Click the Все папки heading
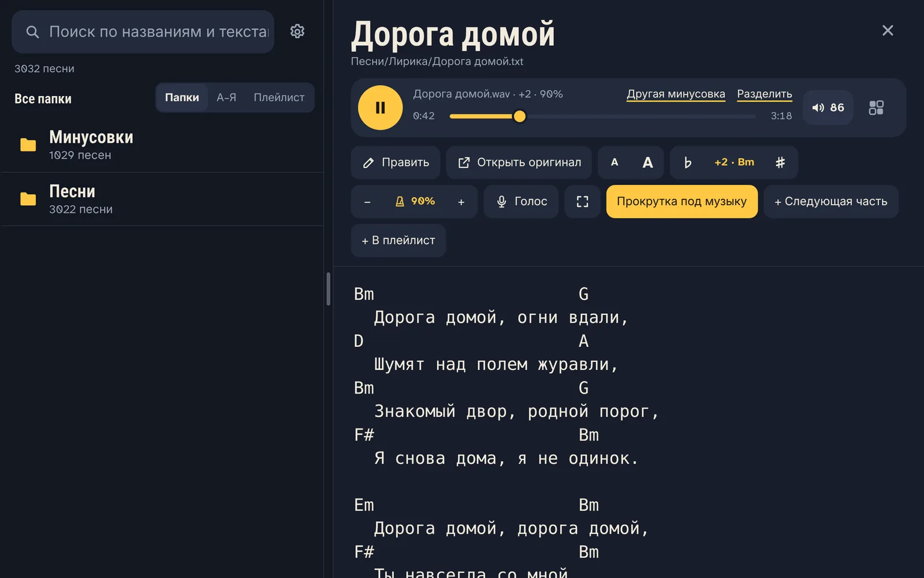Image resolution: width=924 pixels, height=578 pixels. click(43, 99)
